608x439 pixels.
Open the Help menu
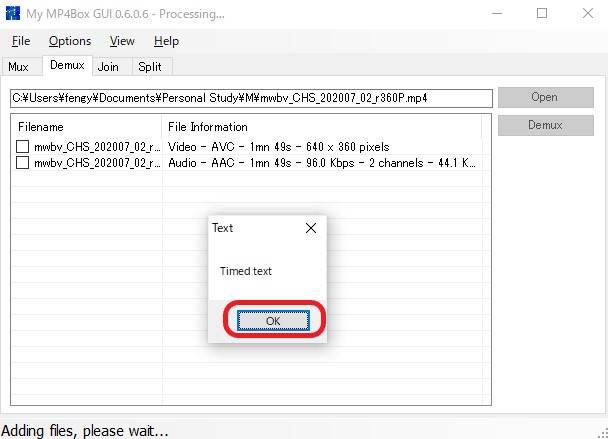pyautogui.click(x=166, y=41)
